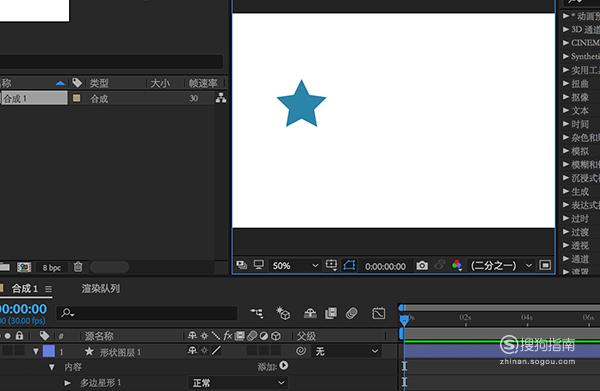The image size is (600, 391).
Task: Click the 3D layer cube column header
Action: [x=276, y=336]
